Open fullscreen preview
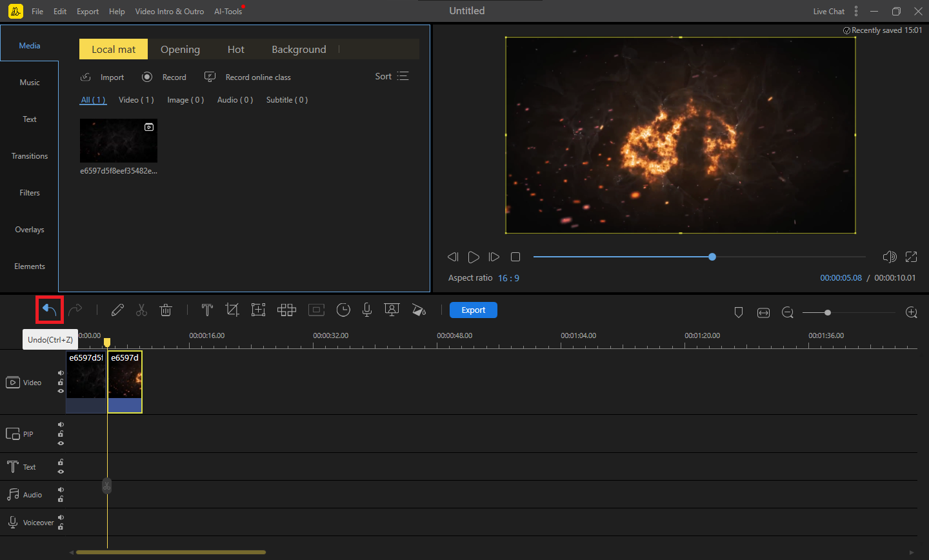Image resolution: width=929 pixels, height=560 pixels. tap(912, 257)
